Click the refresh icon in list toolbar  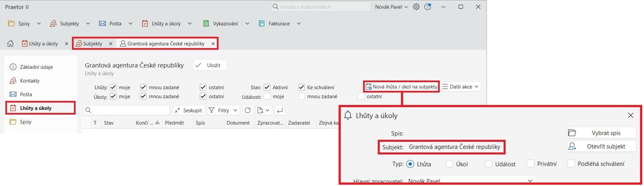pos(247,110)
